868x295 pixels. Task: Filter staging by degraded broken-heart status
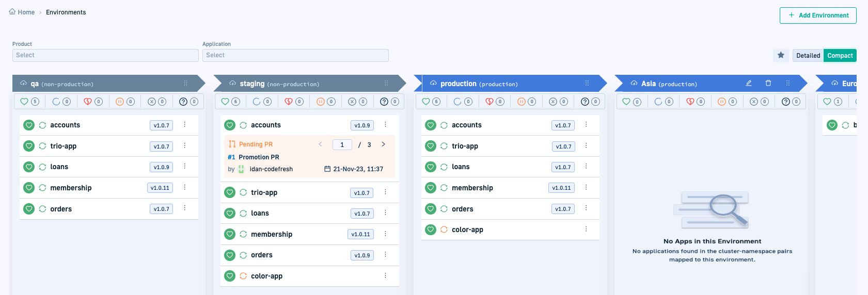(294, 102)
